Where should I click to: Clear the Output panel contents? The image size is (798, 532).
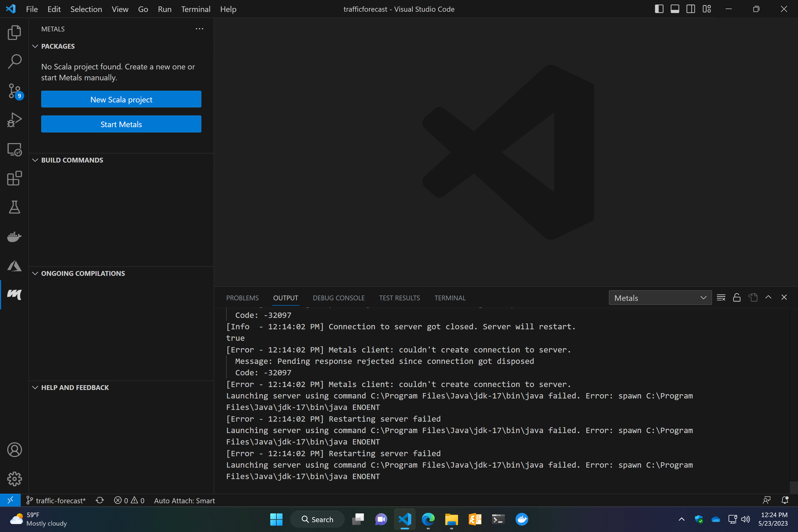[x=721, y=297]
